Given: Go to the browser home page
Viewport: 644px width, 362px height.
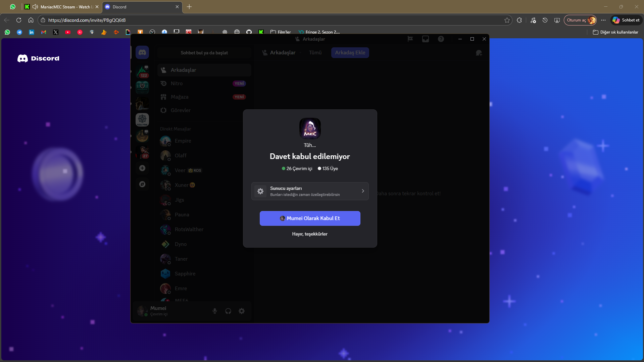Looking at the screenshot, I should pyautogui.click(x=31, y=20).
